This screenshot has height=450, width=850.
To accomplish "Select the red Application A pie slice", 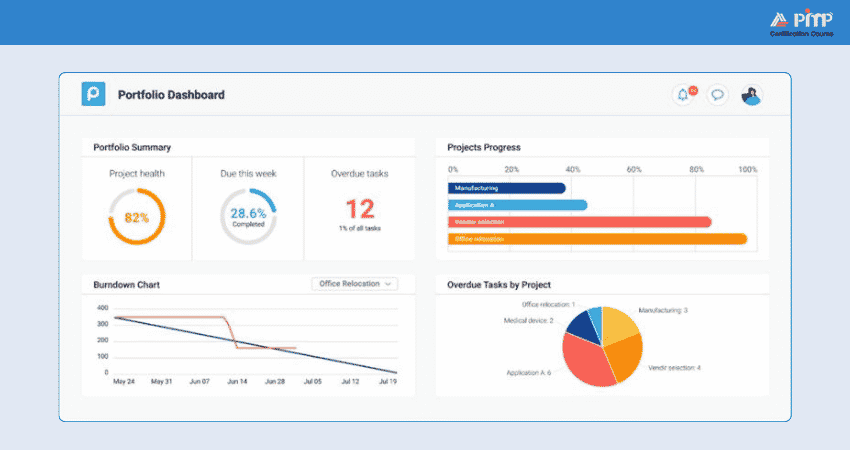I will click(584, 360).
